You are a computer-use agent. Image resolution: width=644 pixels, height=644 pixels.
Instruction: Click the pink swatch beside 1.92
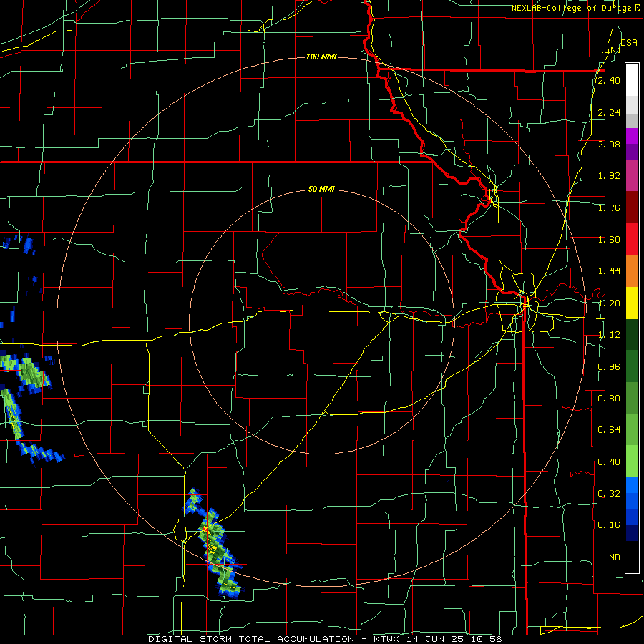tap(632, 175)
